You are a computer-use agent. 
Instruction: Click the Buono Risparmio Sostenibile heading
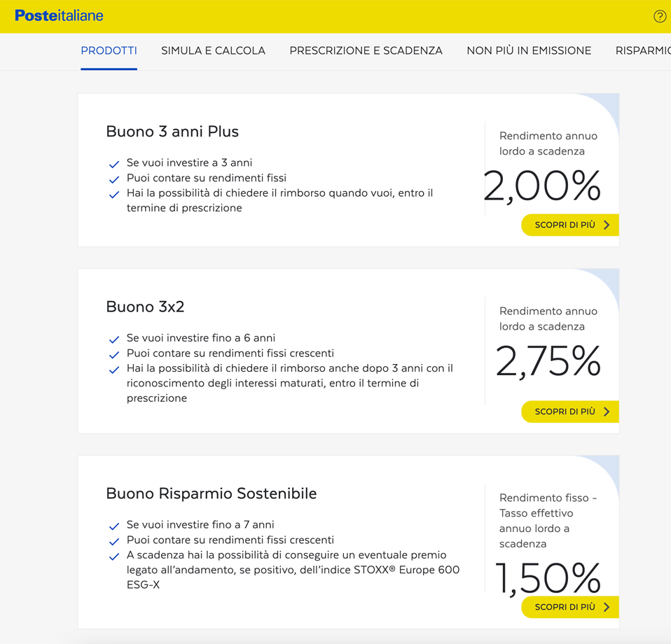pos(211,493)
